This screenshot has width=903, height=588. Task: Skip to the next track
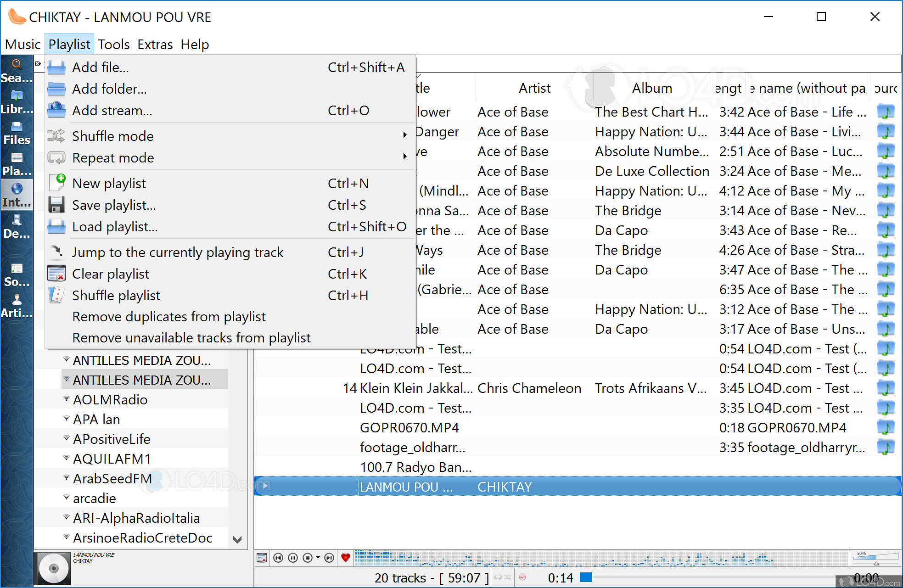point(329,558)
